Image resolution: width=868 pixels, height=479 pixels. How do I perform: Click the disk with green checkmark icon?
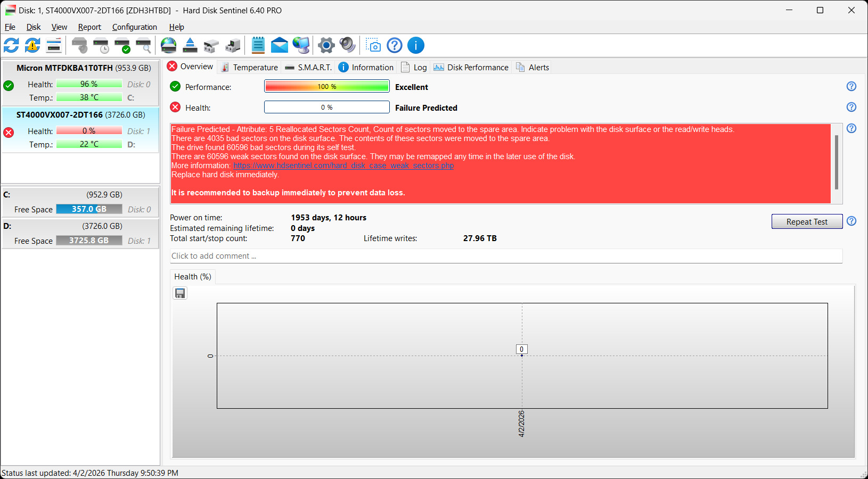122,45
